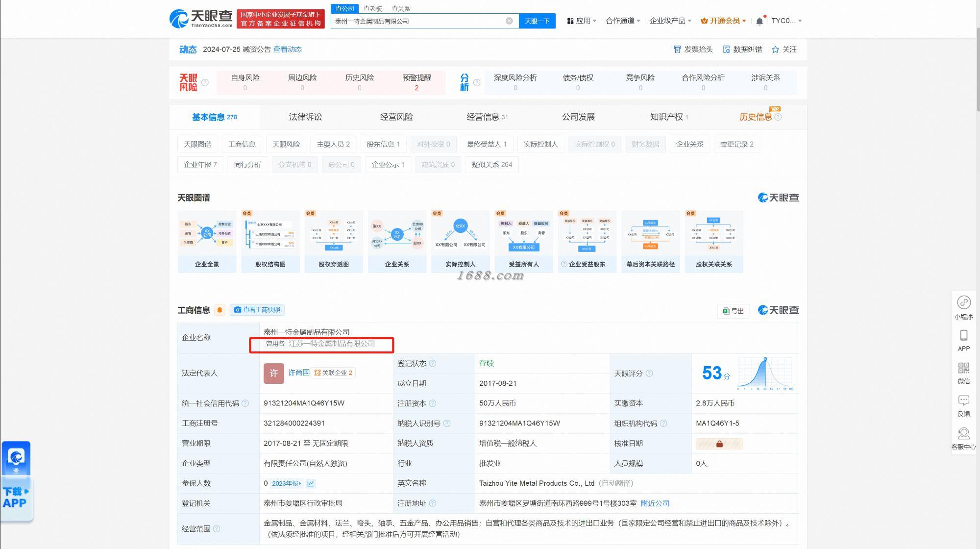
Task: Open the 查看动态 link
Action: click(287, 50)
